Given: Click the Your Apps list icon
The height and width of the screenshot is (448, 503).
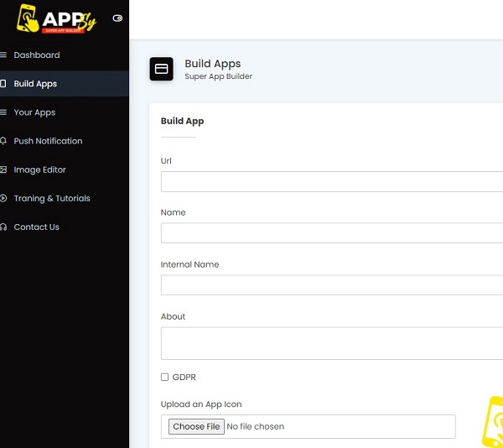Looking at the screenshot, I should [3, 112].
